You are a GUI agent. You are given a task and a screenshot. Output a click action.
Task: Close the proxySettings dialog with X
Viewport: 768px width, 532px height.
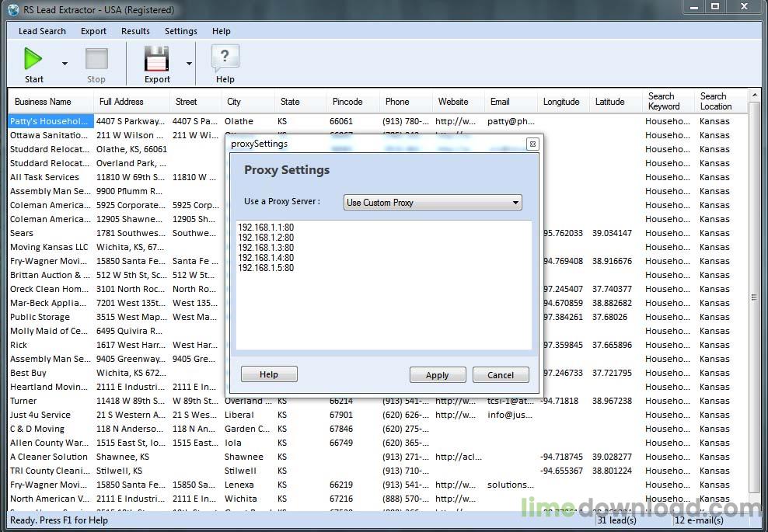532,144
